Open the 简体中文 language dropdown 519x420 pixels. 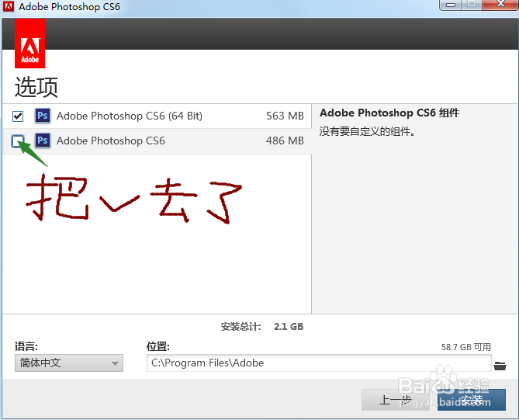point(69,363)
